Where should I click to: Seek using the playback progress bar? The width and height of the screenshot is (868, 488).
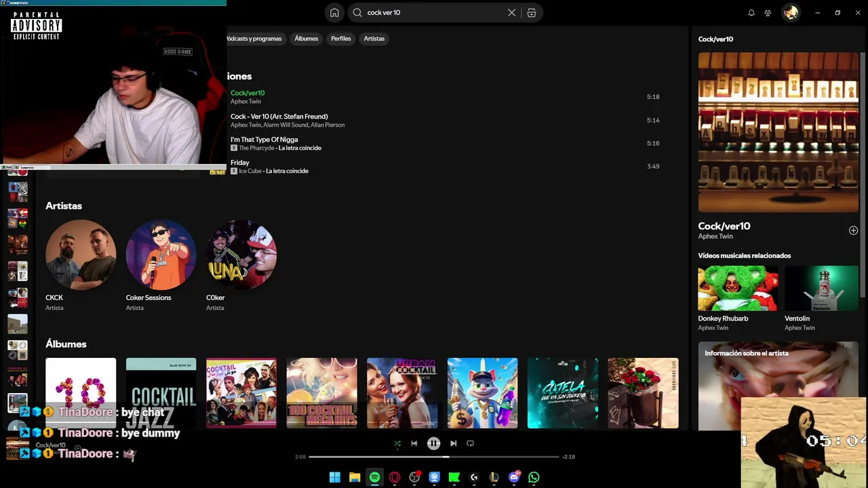pos(434,457)
